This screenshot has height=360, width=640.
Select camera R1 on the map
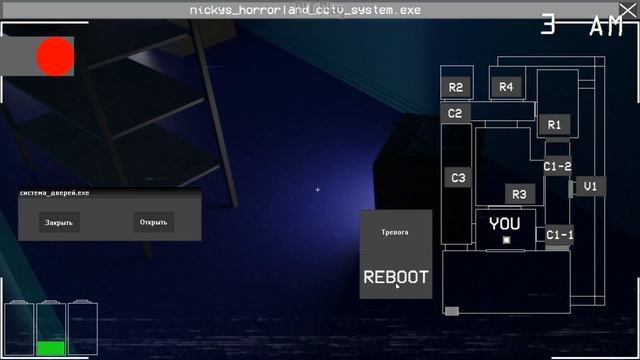point(554,125)
